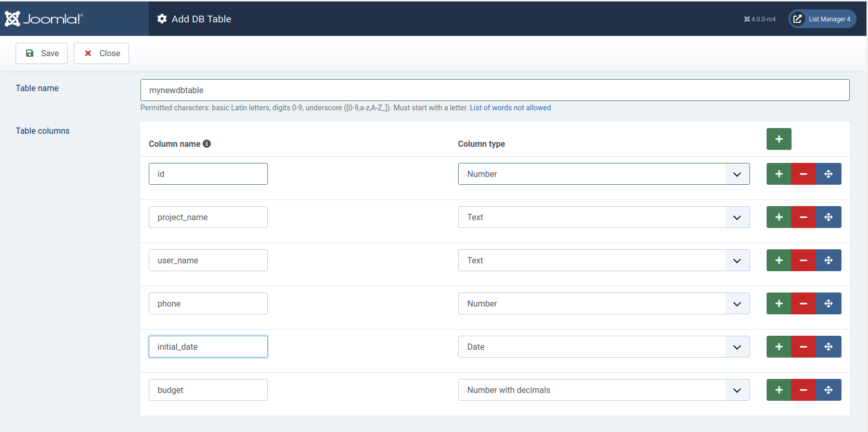Open List of words not allowed link

pyautogui.click(x=510, y=108)
